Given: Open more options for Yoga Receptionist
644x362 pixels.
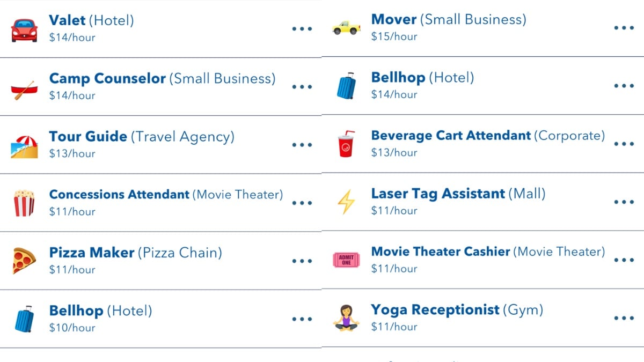Looking at the screenshot, I should [x=624, y=318].
